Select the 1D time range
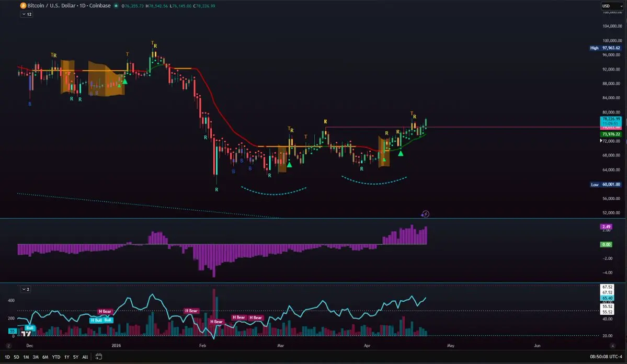The width and height of the screenshot is (627, 364). (x=7, y=357)
